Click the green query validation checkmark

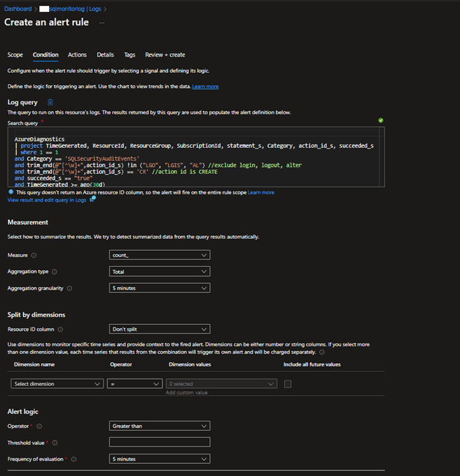381,120
